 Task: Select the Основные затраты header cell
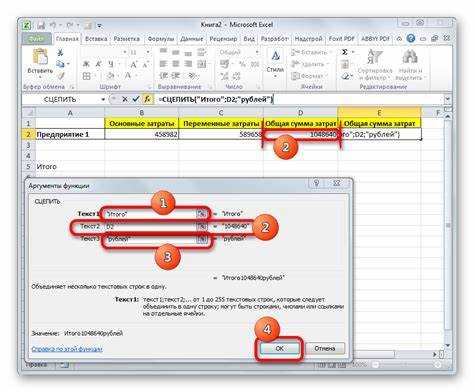(x=142, y=123)
